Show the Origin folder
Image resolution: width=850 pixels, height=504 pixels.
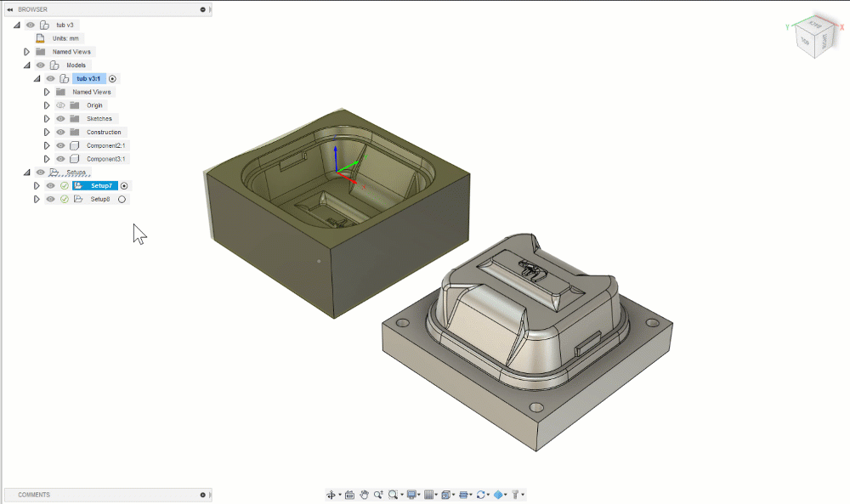point(60,105)
